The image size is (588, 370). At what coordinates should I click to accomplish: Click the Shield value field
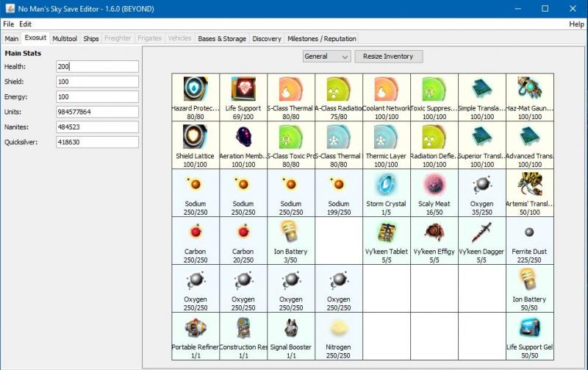click(97, 82)
